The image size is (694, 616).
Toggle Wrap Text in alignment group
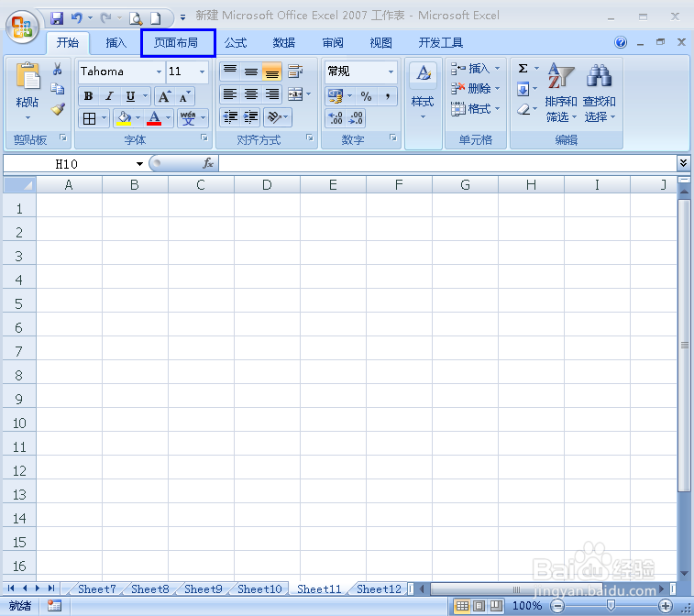(295, 71)
